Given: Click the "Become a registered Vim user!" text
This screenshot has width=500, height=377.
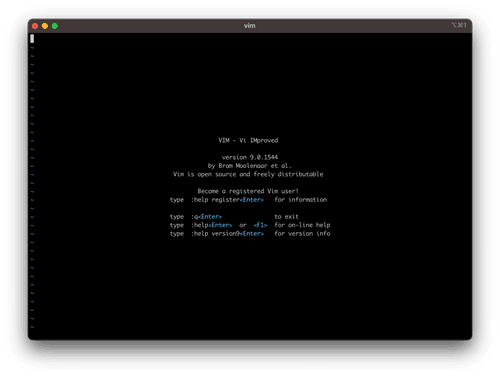Looking at the screenshot, I should click(248, 191).
